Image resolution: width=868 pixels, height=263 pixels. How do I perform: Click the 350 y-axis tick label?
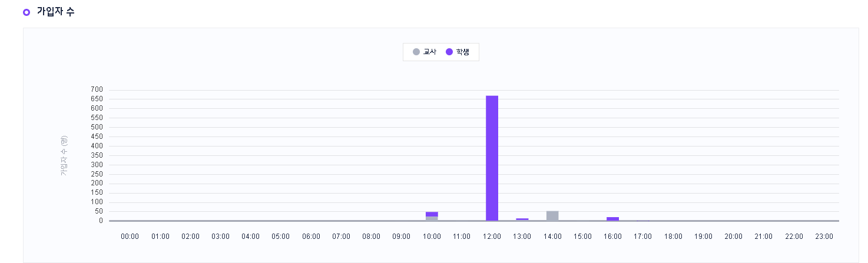[x=97, y=155]
